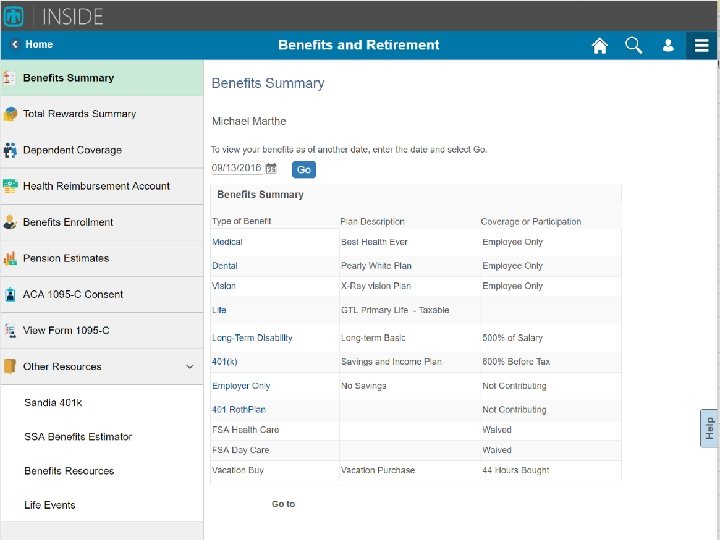Open SSA Benefits Estimator link
The height and width of the screenshot is (540, 720).
pos(78,437)
